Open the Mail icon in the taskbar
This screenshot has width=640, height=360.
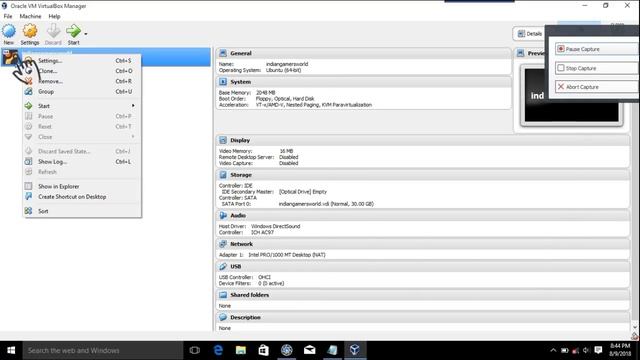[x=309, y=350]
